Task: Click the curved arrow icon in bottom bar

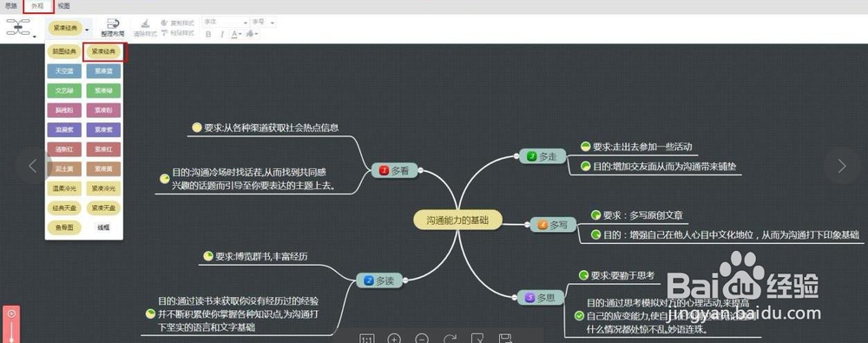Action: click(450, 339)
